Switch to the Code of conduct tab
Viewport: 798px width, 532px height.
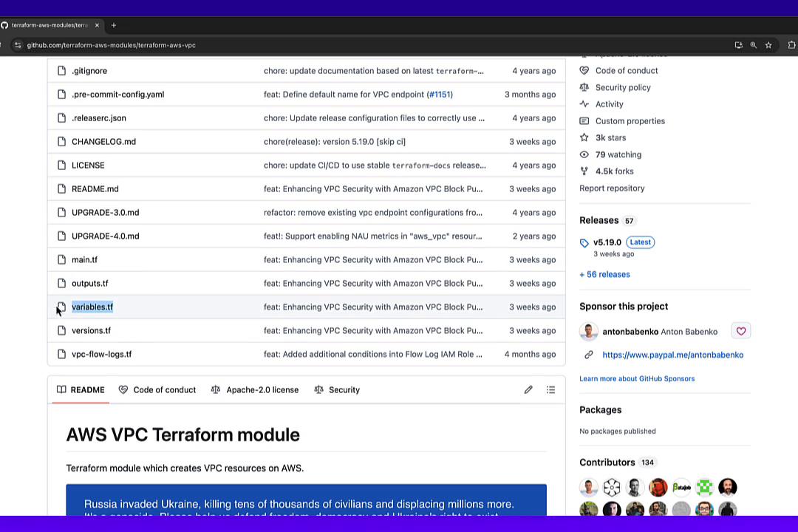(157, 390)
